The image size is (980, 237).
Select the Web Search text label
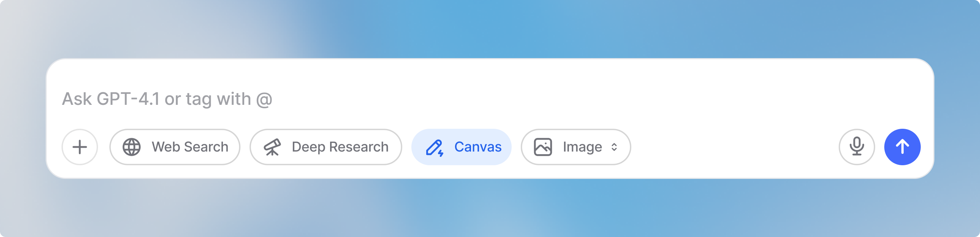click(190, 147)
